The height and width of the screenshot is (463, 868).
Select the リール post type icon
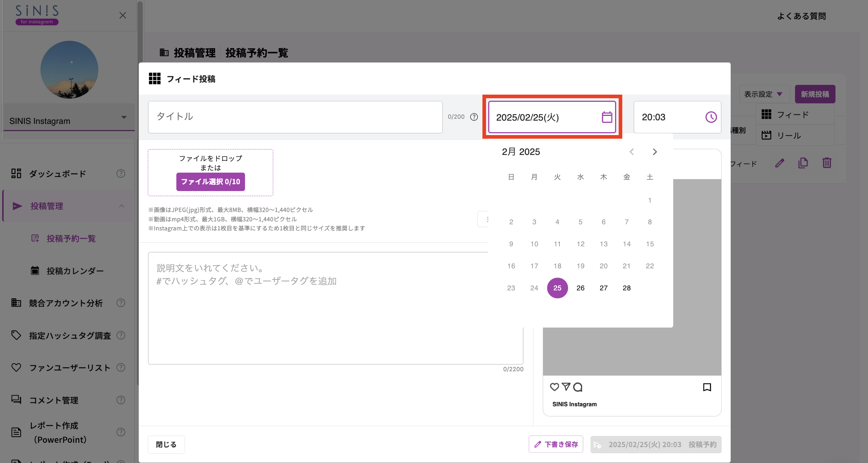tap(767, 135)
